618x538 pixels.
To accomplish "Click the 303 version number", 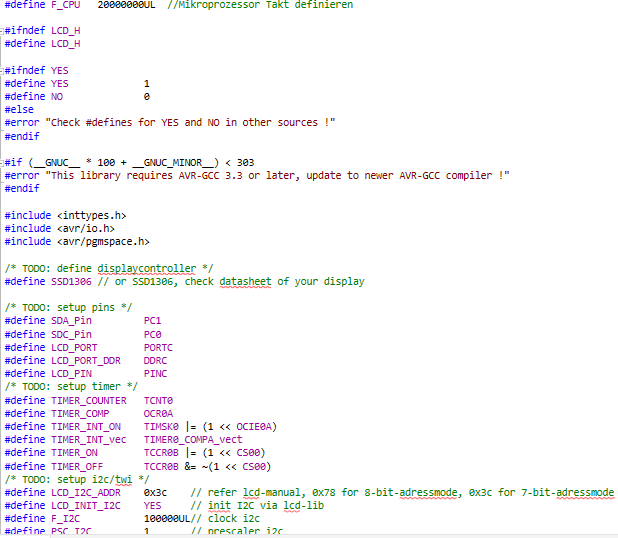I will [x=246, y=163].
